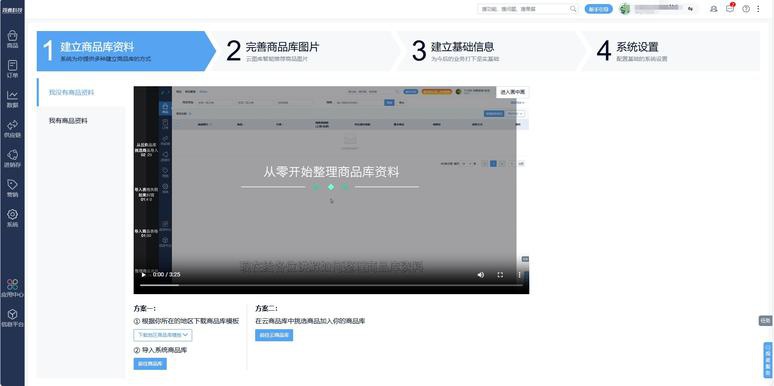Screen dimensions: 774x386
Task: Click the blue pill button beside search box
Action: (599, 9)
